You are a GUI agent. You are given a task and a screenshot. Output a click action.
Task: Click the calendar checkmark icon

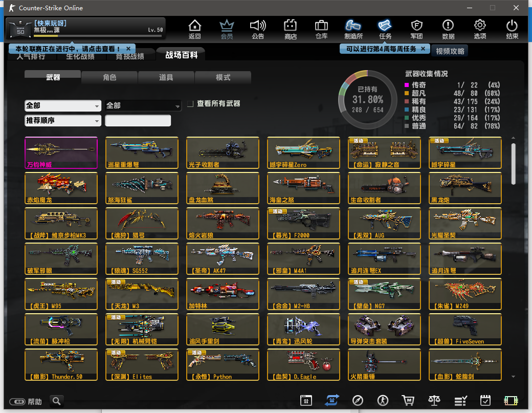point(485,401)
